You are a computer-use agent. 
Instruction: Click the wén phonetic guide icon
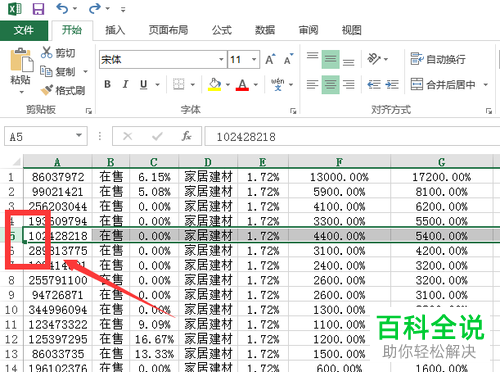[x=277, y=84]
